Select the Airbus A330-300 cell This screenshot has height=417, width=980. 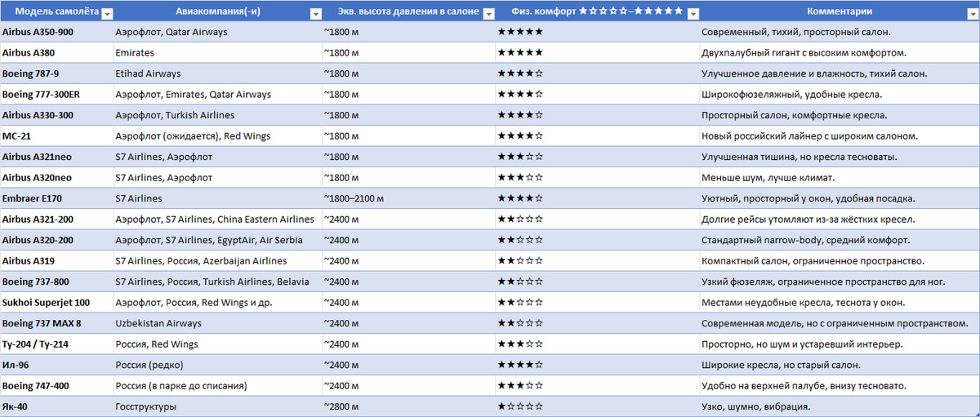click(56, 115)
